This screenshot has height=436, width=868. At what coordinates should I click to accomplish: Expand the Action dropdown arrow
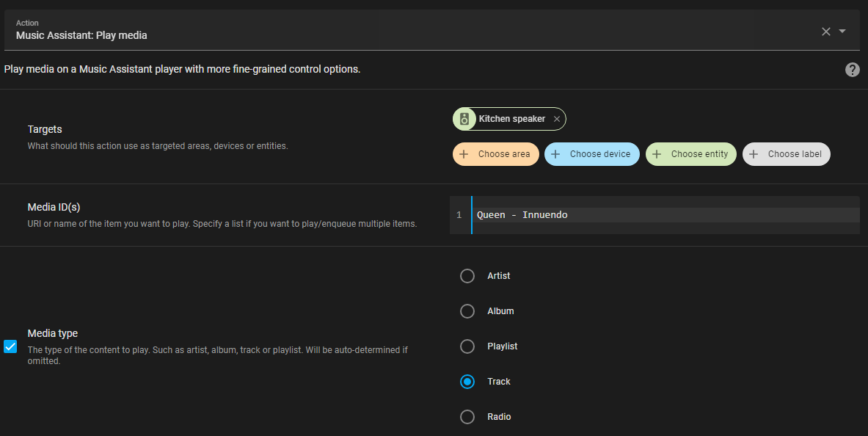(x=842, y=31)
